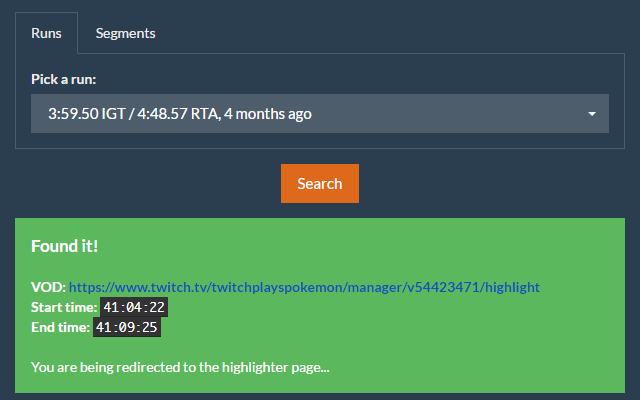Image resolution: width=640 pixels, height=400 pixels.
Task: Open the Segments tab
Action: 125,33
